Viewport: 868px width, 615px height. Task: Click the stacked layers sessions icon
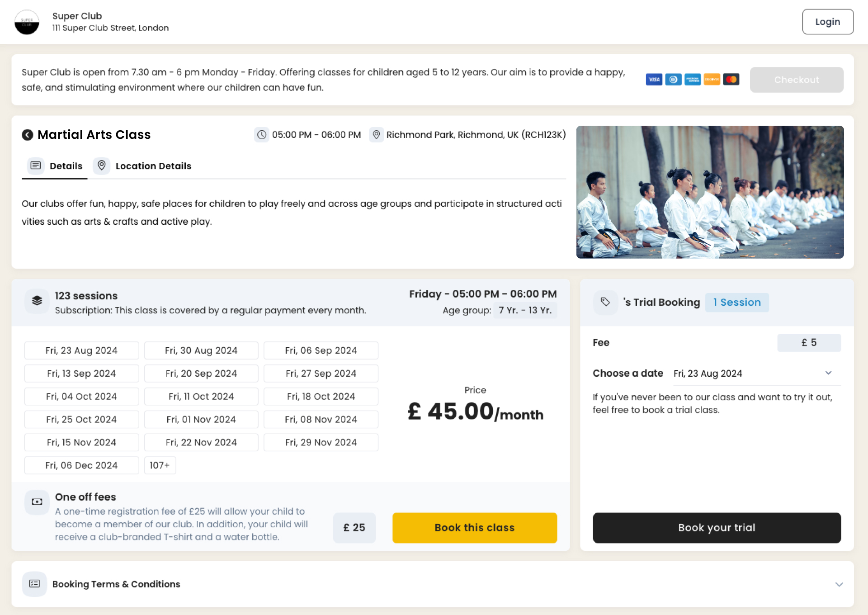point(37,301)
